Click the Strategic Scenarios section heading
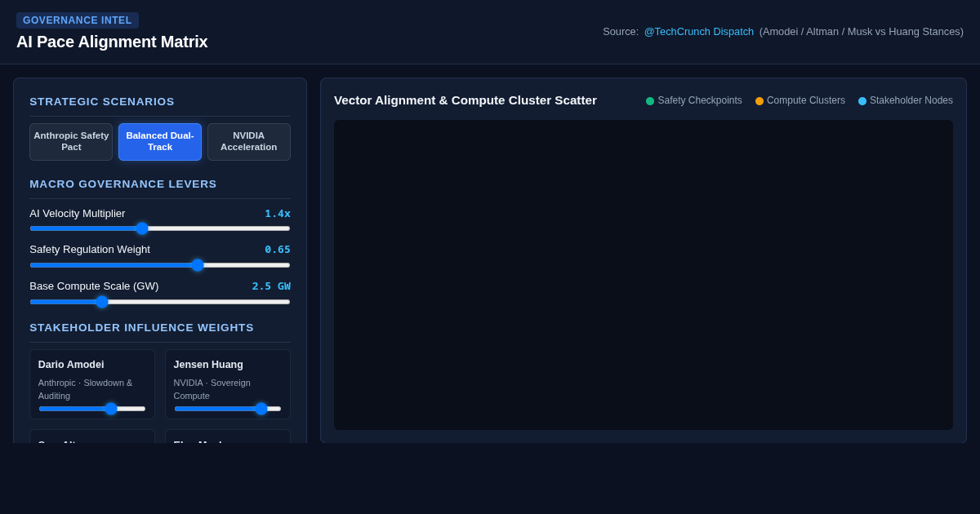Viewport: 980px width, 514px height. [102, 102]
